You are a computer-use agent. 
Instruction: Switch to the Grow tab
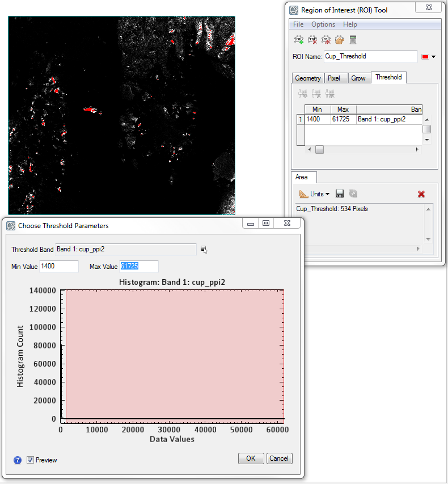tap(358, 78)
